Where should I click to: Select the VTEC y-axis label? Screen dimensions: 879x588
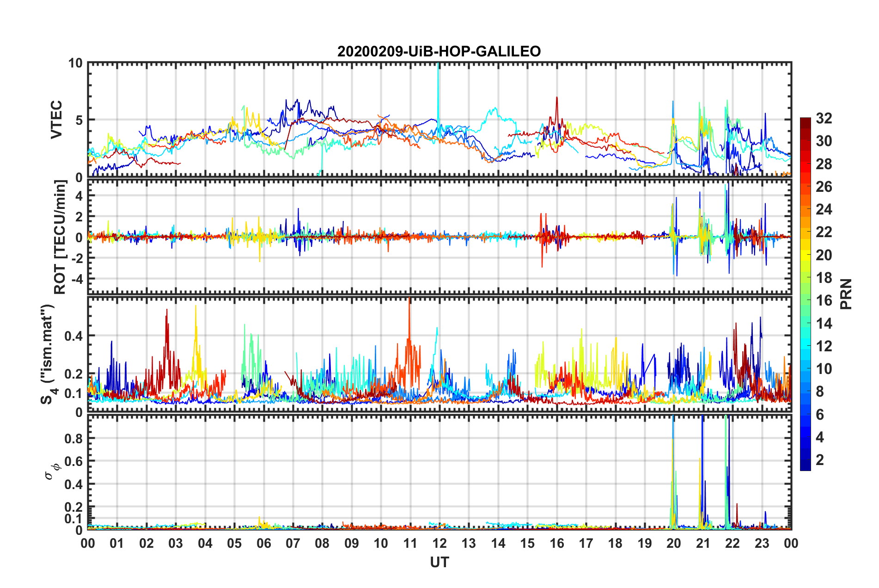tap(56, 120)
